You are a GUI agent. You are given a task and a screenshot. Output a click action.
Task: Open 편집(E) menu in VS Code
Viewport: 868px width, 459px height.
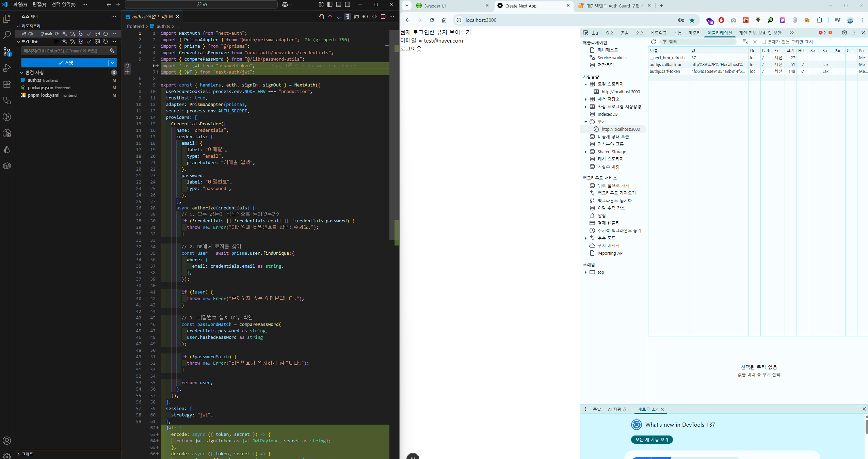(x=39, y=4)
